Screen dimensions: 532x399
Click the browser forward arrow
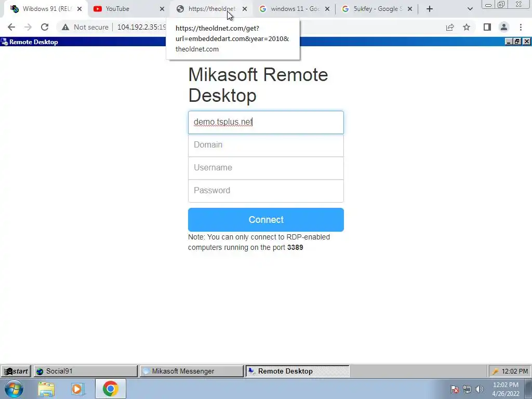[28, 27]
